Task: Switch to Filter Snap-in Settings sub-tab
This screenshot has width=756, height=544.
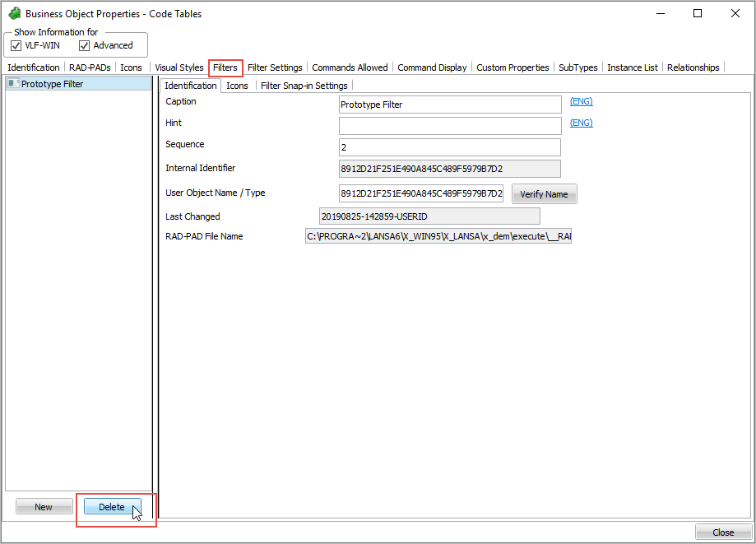Action: tap(304, 86)
